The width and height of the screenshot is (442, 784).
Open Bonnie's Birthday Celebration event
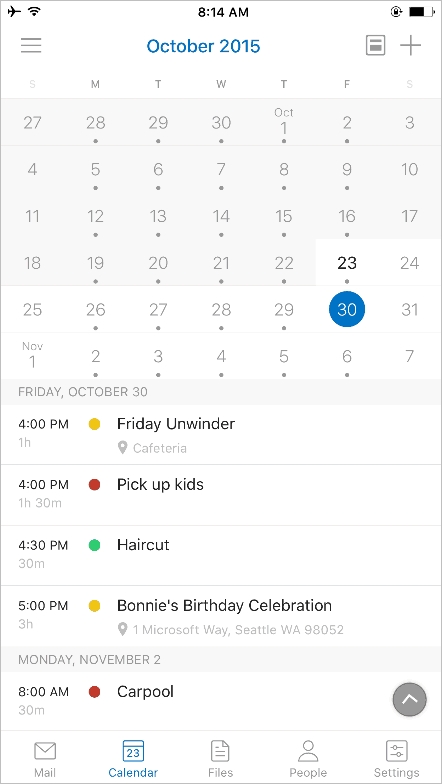(221, 616)
